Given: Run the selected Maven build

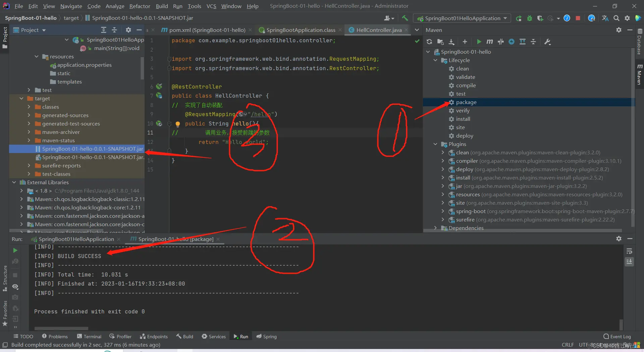Looking at the screenshot, I should (479, 42).
